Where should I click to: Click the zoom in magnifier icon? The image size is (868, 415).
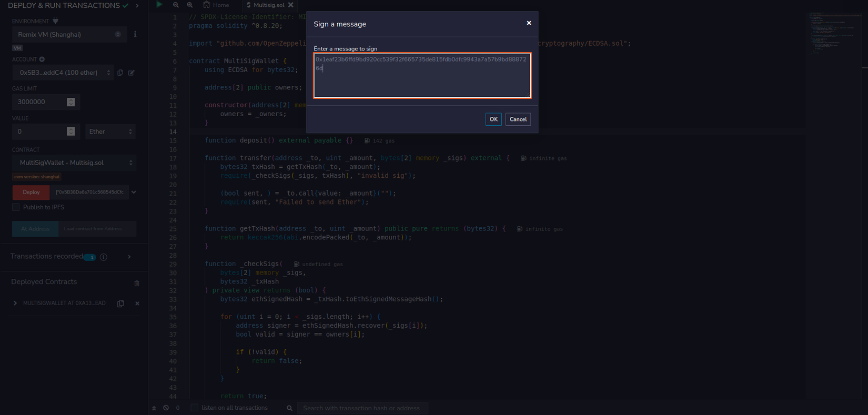[190, 5]
